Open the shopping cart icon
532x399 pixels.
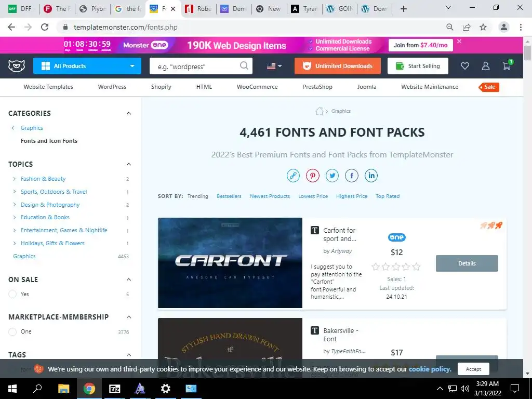click(x=507, y=65)
